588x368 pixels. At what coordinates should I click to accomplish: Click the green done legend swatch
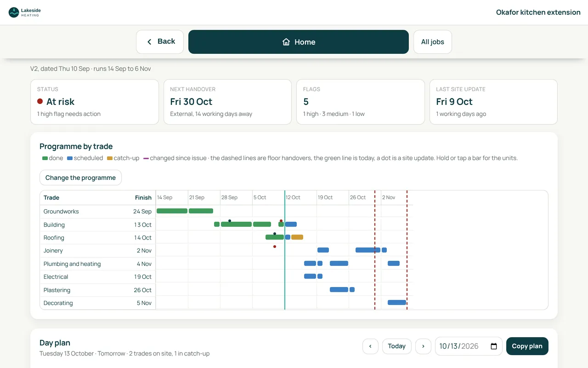[45, 158]
